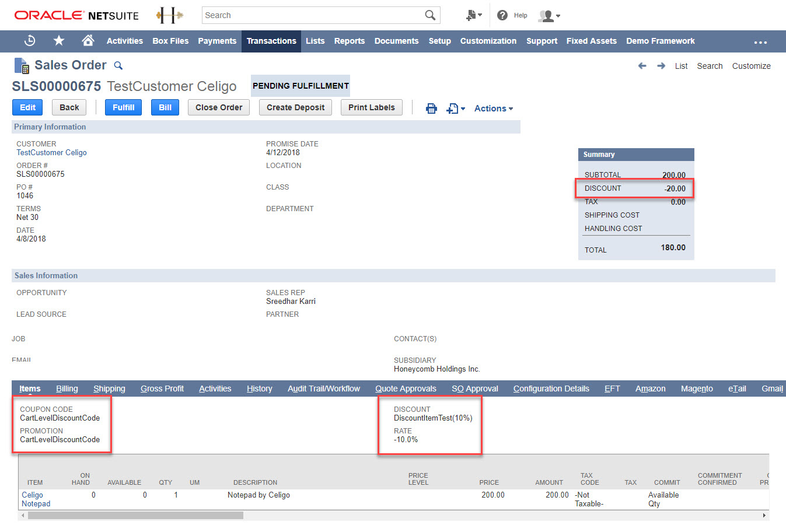The width and height of the screenshot is (786, 532).
Task: Open the create new record dropdown
Action: pos(455,108)
